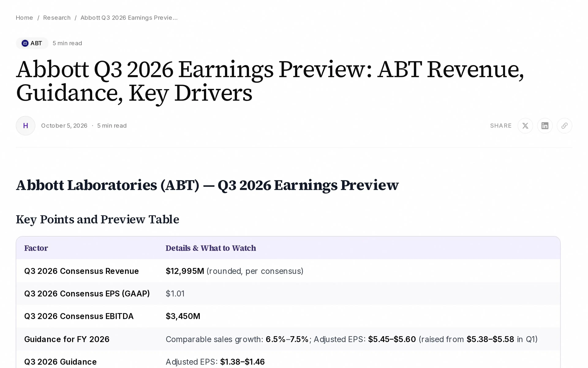Click the Abbott Q3 2026 Earnings Preview breadcrumb
588x368 pixels.
129,18
